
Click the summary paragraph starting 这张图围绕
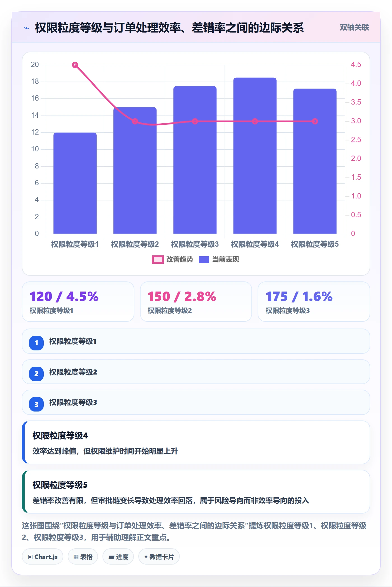pos(194,531)
